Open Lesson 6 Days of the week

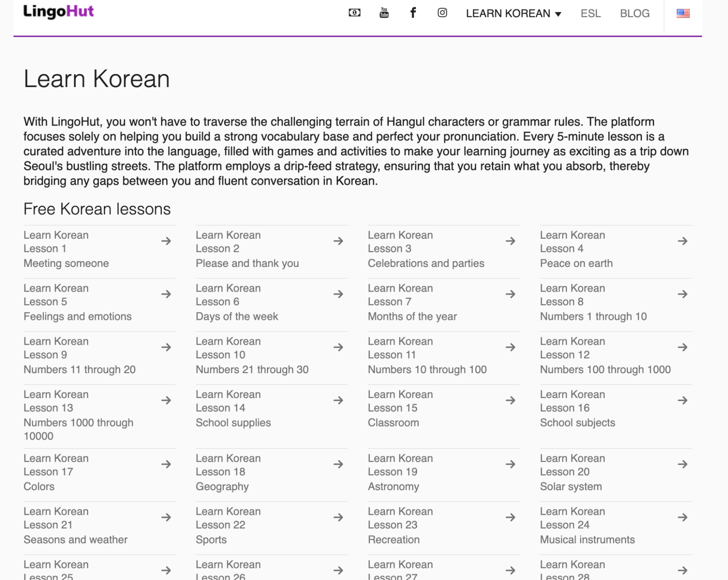(237, 302)
